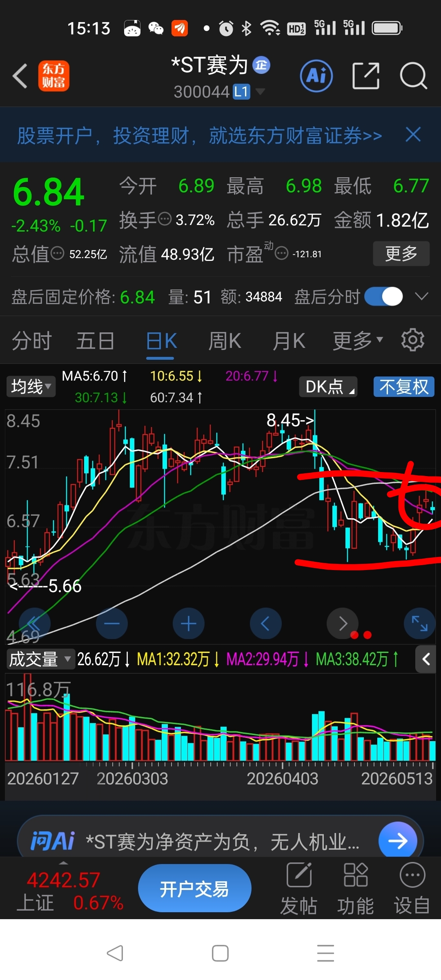This screenshot has height=980, width=441.
Task: Open the 成交量 indicator dropdown
Action: [41, 659]
